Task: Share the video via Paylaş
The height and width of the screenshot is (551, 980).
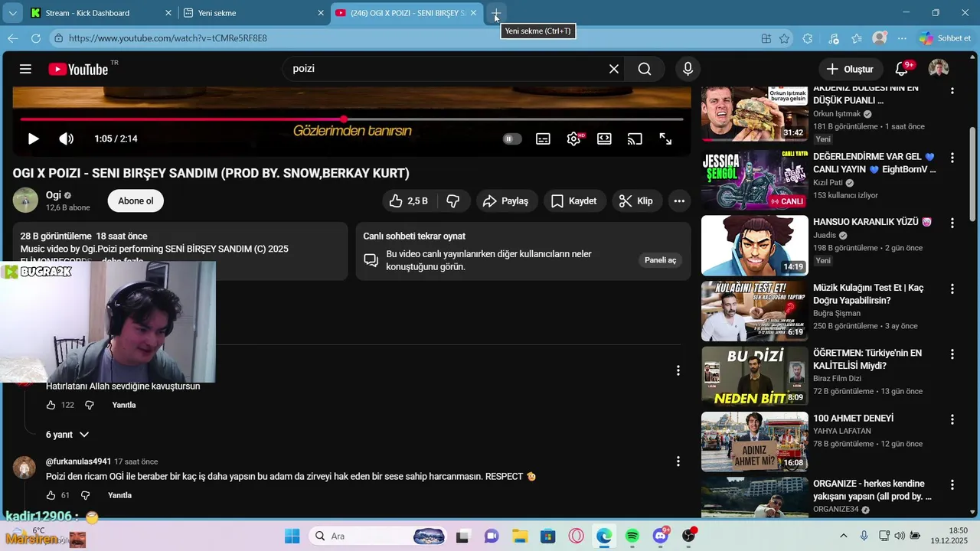Action: (505, 201)
